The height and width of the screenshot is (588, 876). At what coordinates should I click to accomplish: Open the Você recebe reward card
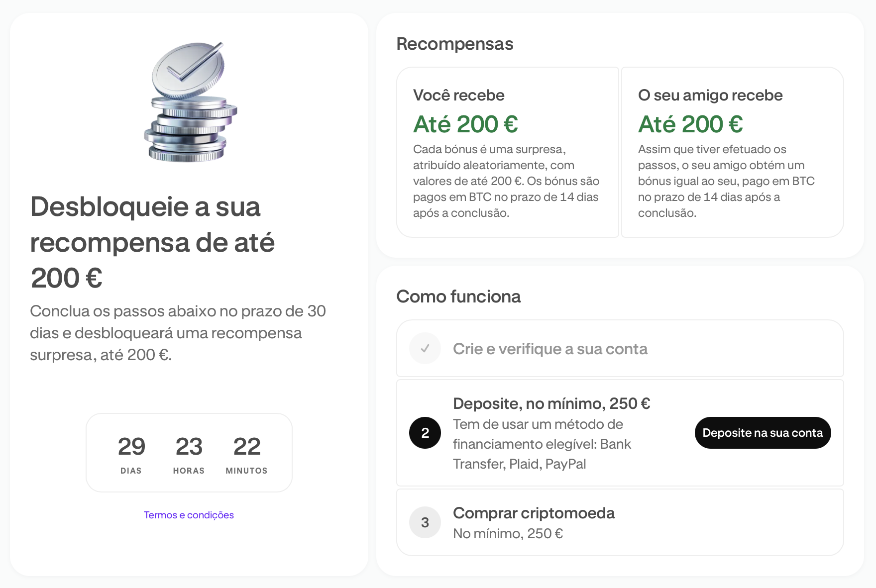click(x=508, y=152)
